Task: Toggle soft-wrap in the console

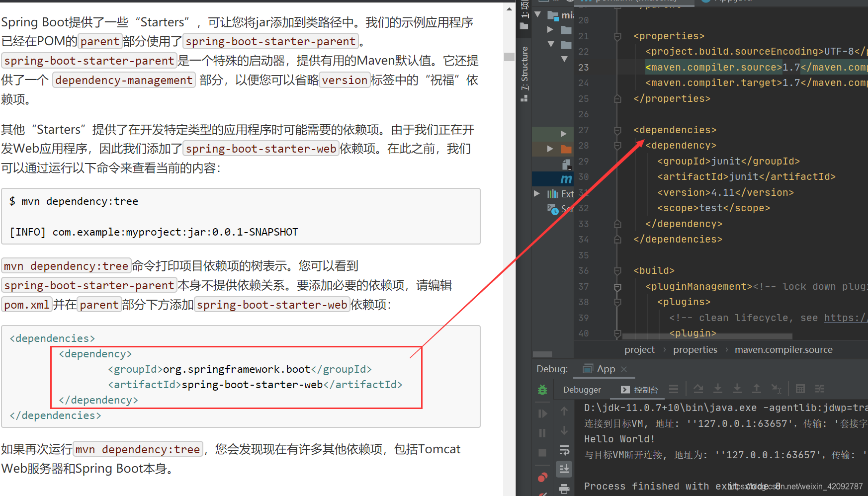Action: (564, 450)
